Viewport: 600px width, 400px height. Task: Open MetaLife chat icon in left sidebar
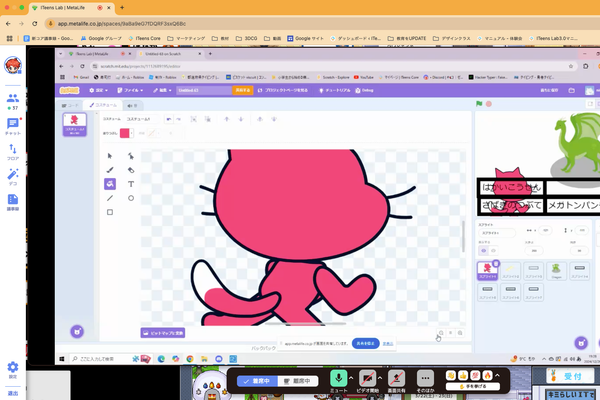coord(13,126)
